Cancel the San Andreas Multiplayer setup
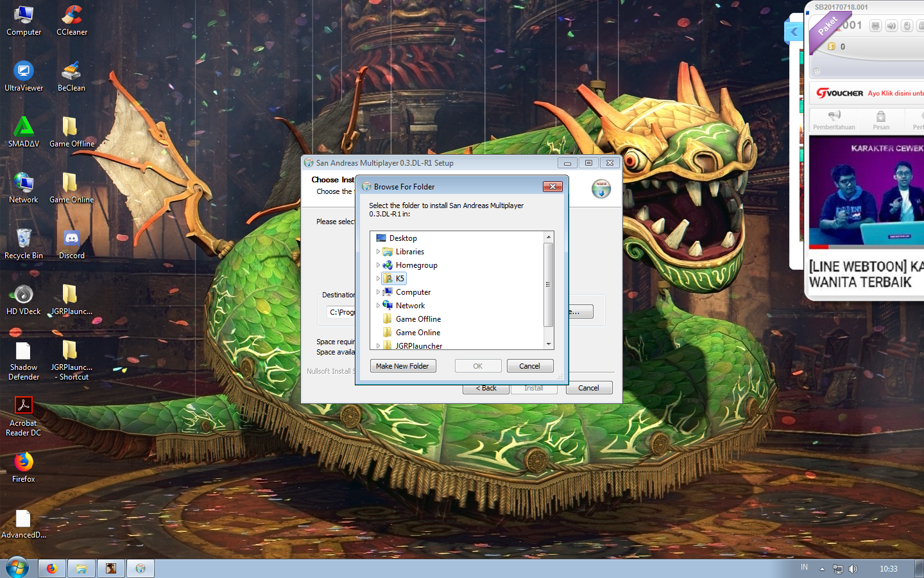Image resolution: width=924 pixels, height=578 pixels. click(589, 388)
